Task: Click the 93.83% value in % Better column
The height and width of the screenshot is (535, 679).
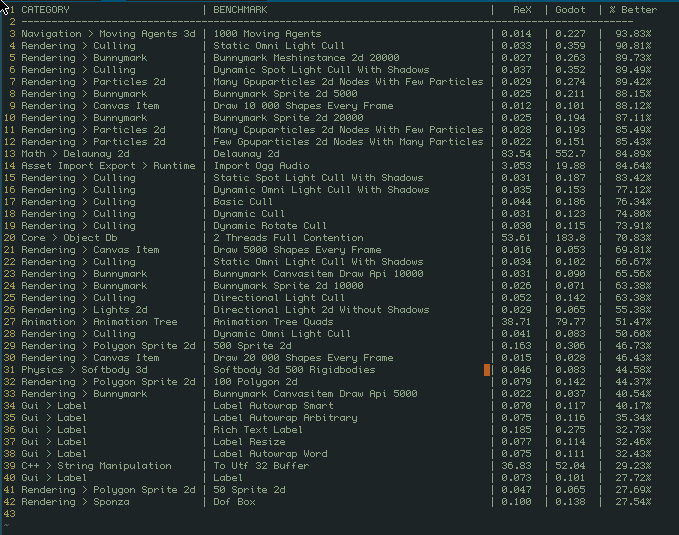Action: (633, 34)
